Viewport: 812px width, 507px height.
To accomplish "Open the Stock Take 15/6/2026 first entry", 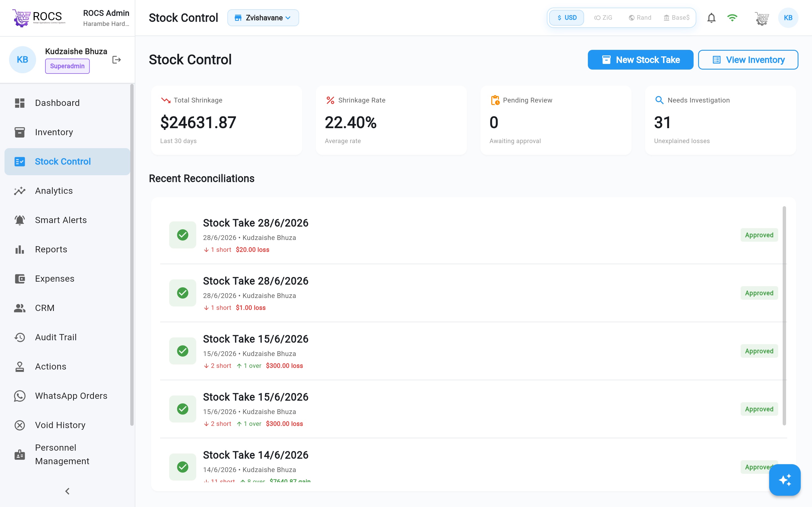I will click(473, 351).
